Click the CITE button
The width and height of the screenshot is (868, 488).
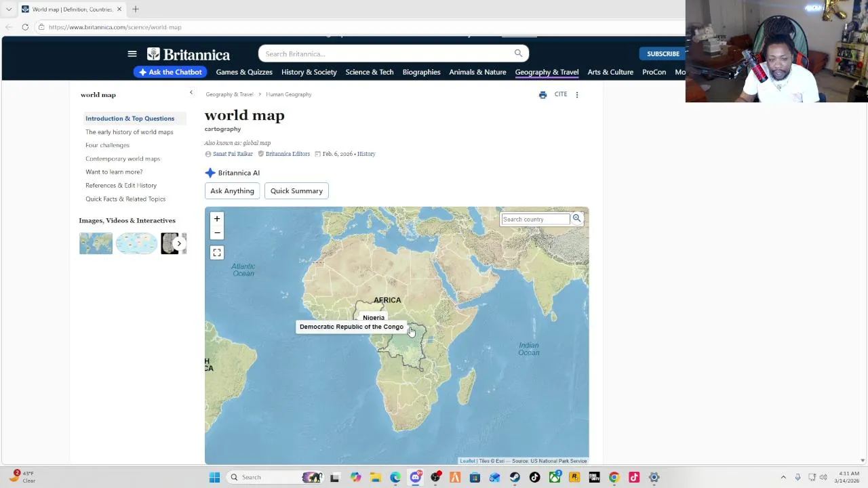coord(561,95)
